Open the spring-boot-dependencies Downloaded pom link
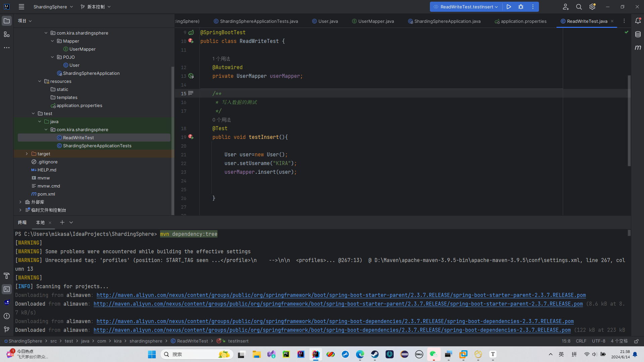The image size is (644, 362). click(332, 330)
